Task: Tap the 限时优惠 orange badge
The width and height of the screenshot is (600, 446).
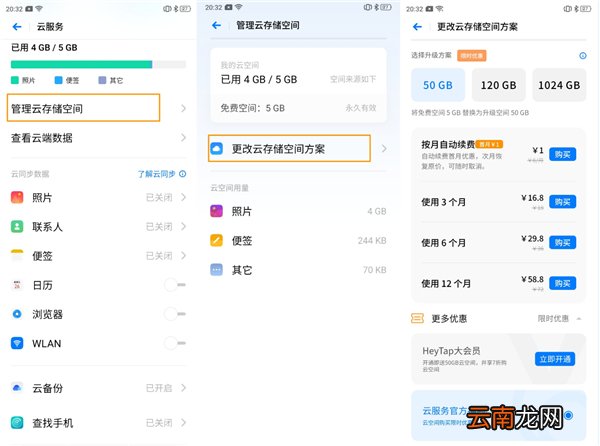Action: click(471, 56)
